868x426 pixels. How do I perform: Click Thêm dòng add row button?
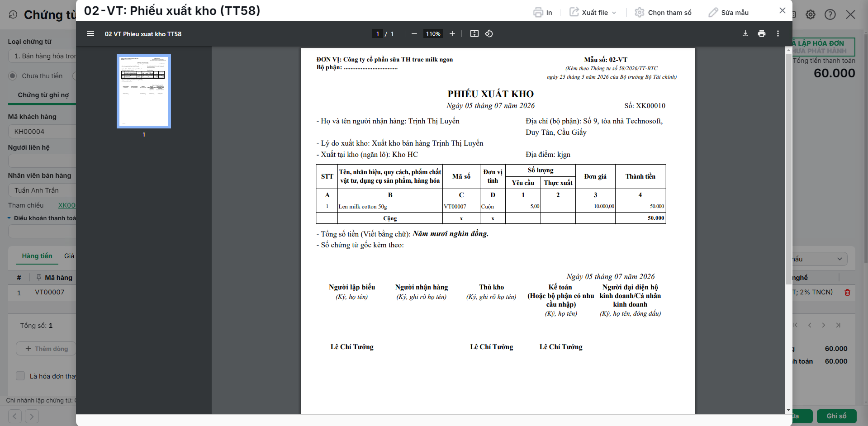(x=46, y=349)
